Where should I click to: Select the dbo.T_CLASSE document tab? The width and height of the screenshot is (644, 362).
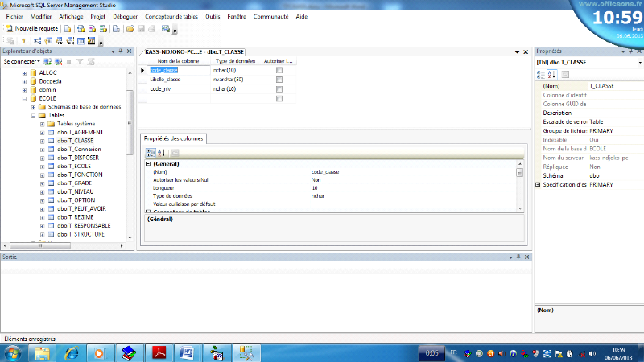pos(194,52)
